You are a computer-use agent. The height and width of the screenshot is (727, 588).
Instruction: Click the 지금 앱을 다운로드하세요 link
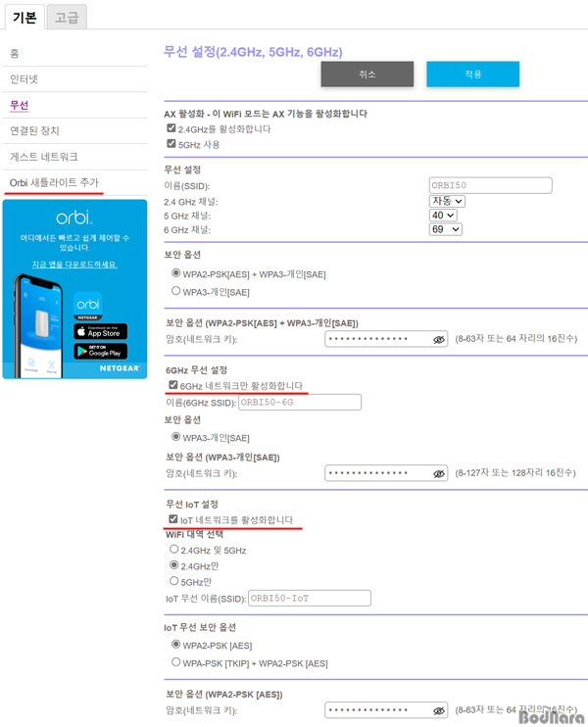(74, 265)
